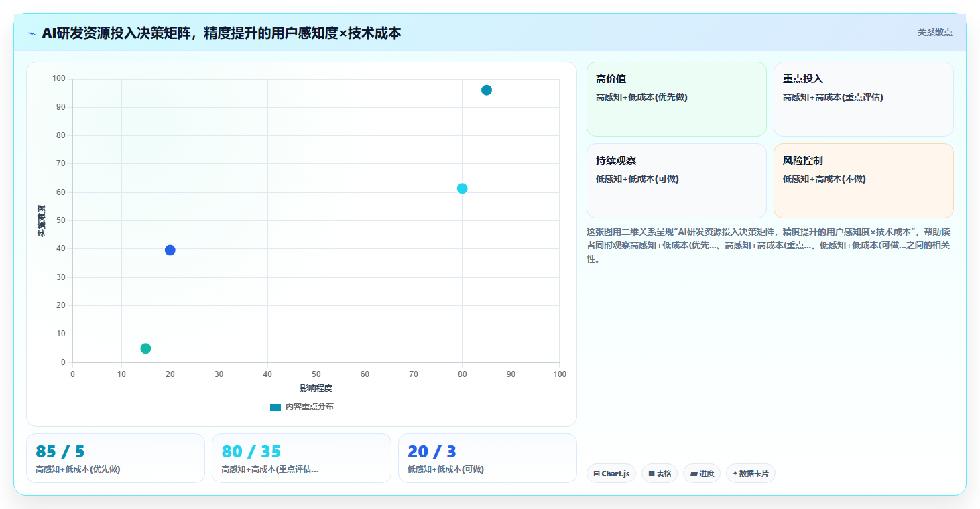Click the 内容重点分布 legend text
The height and width of the screenshot is (509, 980).
pos(309,407)
